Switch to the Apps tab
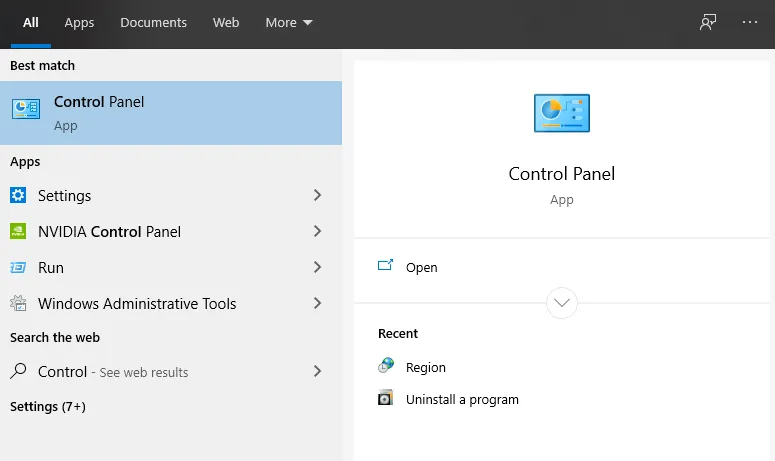 point(79,23)
